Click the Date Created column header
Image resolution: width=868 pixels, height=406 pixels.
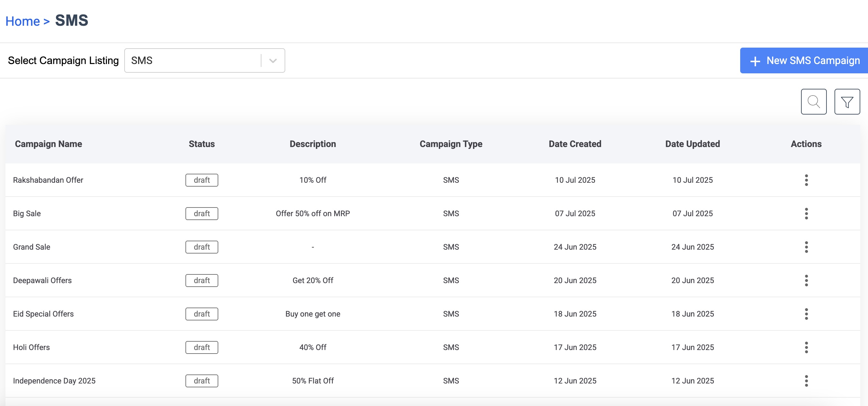(x=575, y=144)
